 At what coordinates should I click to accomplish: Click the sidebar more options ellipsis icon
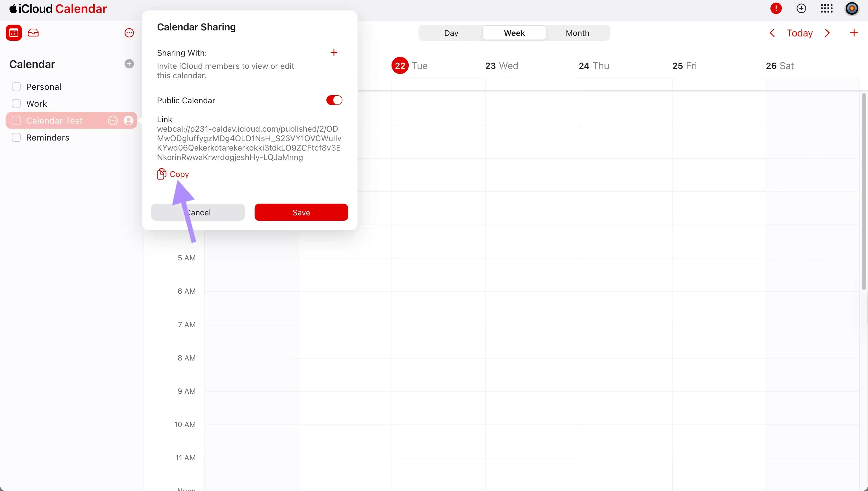[129, 33]
